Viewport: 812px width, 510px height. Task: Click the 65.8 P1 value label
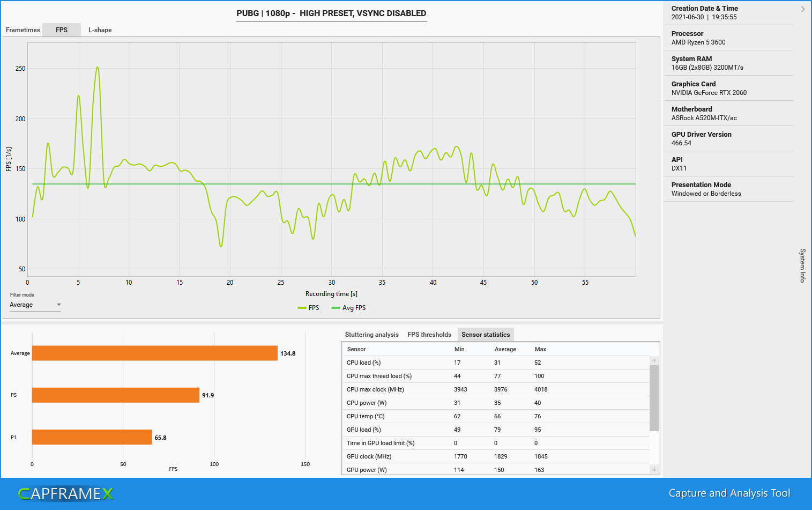tap(161, 438)
